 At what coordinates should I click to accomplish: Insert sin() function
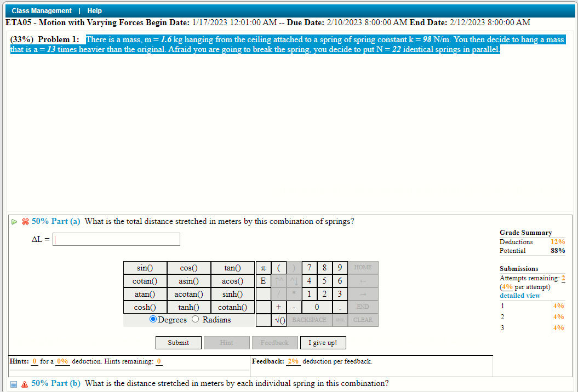(145, 268)
